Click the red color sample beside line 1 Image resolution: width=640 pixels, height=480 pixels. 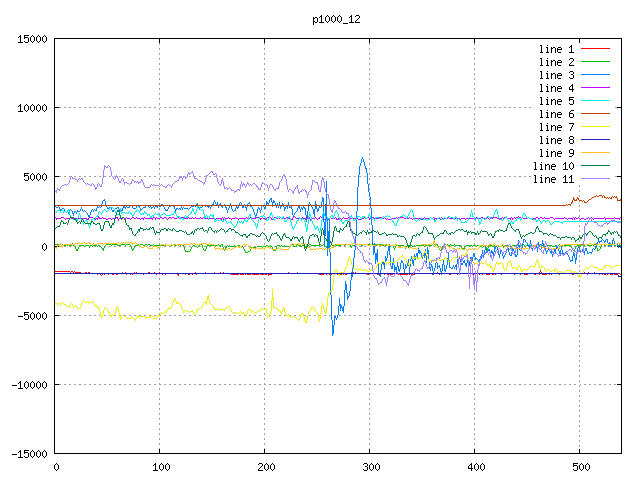pyautogui.click(x=596, y=49)
